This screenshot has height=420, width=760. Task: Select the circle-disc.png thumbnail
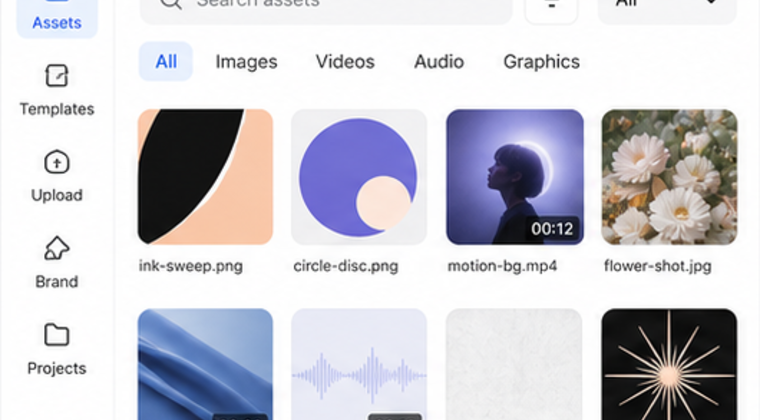(x=359, y=177)
